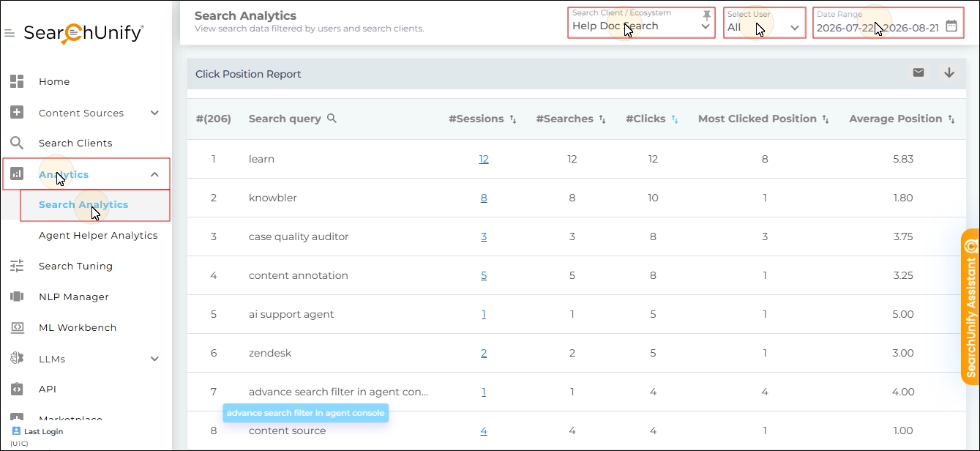Screen dimensions: 980x451
Task: Click the API menu item
Action: point(48,389)
